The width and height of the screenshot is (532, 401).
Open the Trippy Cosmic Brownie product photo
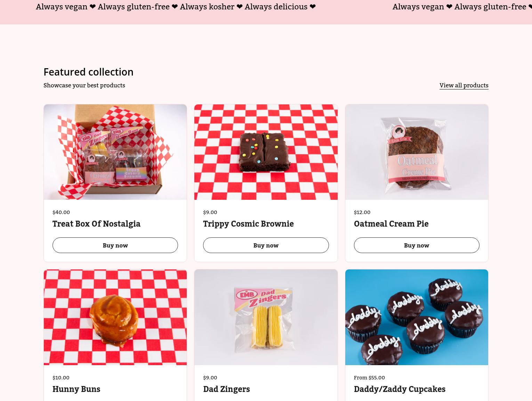click(x=266, y=152)
